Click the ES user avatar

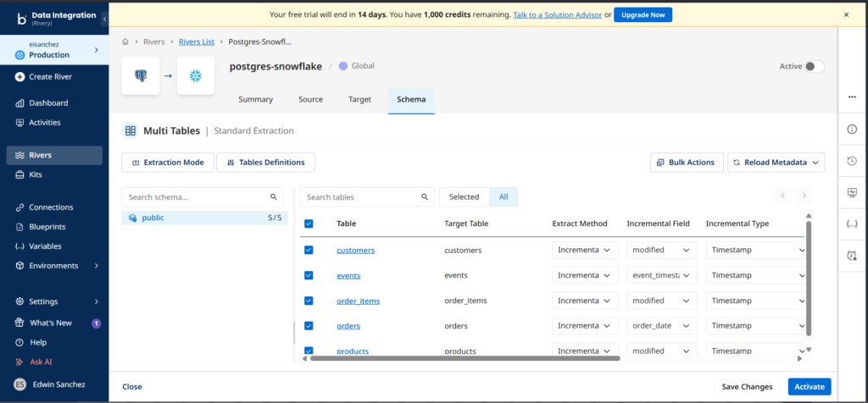[x=20, y=384]
